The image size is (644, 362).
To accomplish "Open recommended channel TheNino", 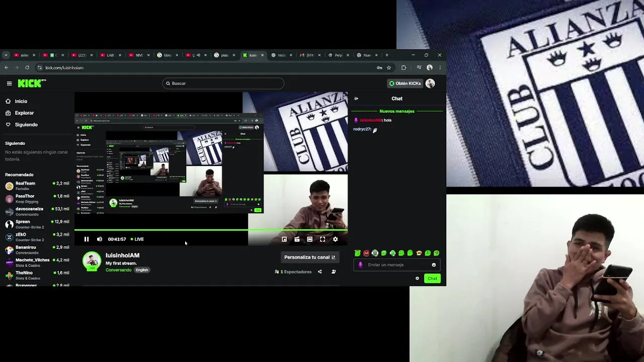I will tap(37, 275).
